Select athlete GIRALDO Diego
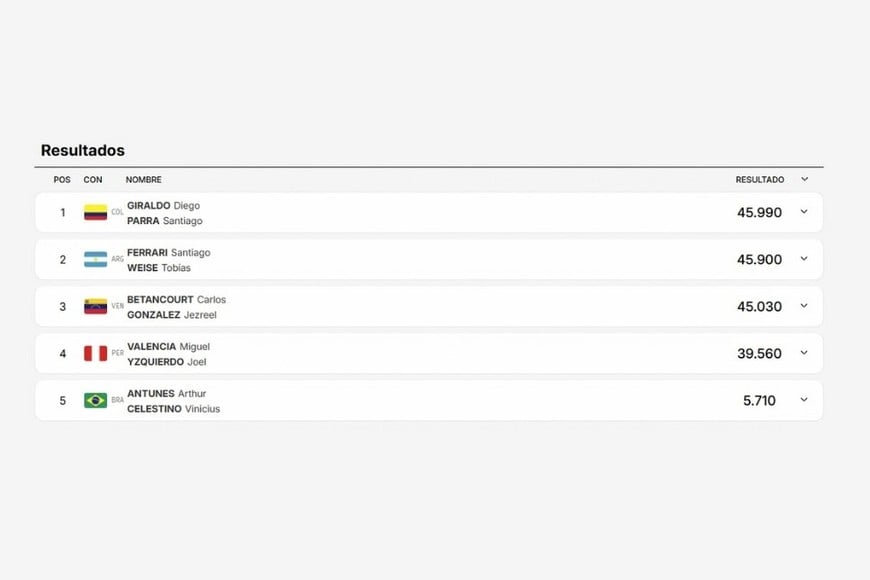This screenshot has height=580, width=870. click(164, 205)
